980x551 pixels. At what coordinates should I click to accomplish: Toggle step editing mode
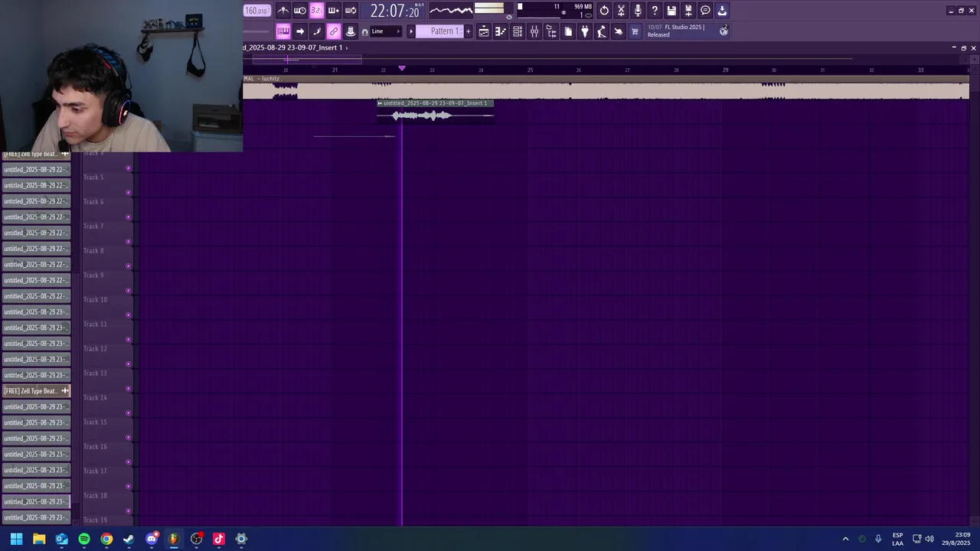pos(317,31)
